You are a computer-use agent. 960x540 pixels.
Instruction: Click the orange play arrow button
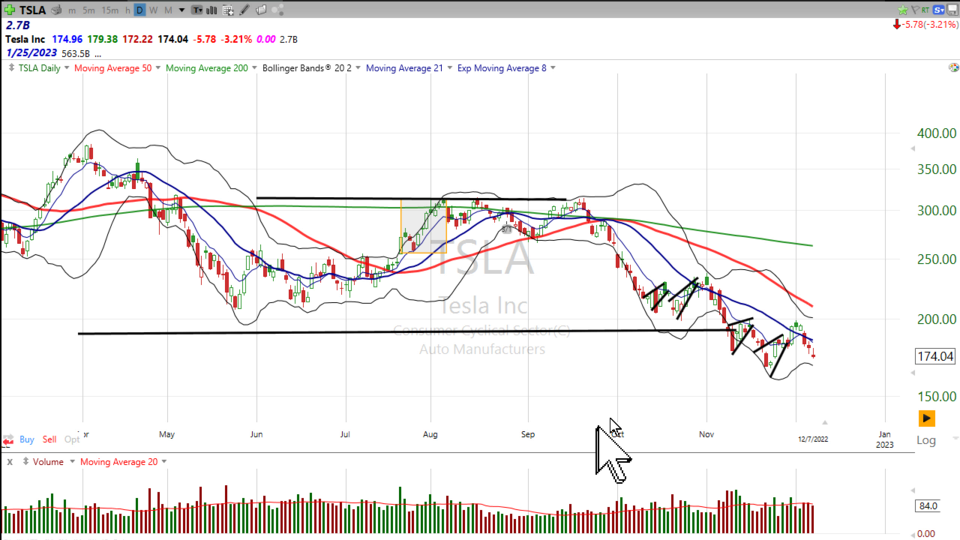click(x=927, y=418)
